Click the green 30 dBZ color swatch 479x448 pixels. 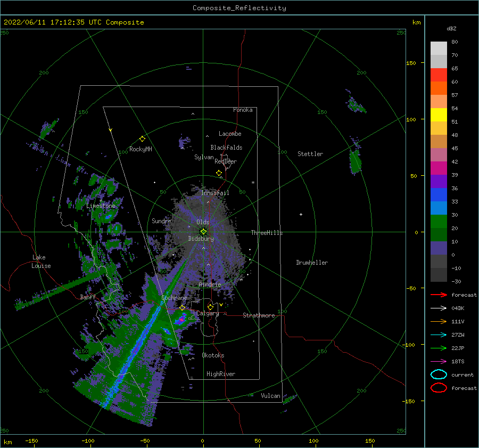(x=439, y=221)
